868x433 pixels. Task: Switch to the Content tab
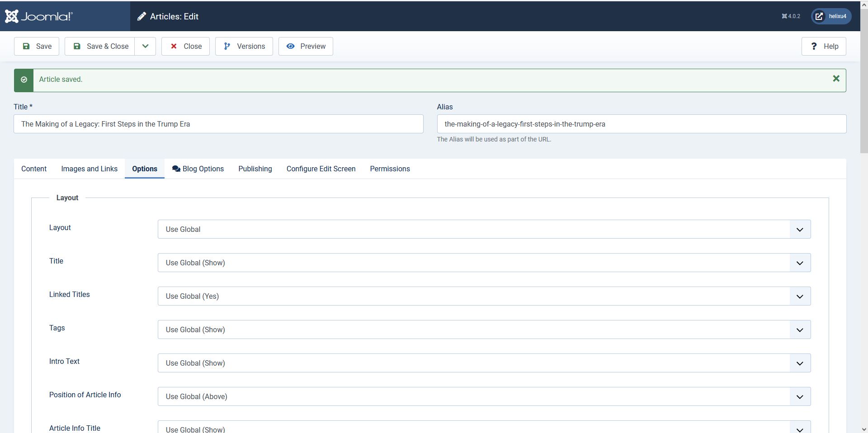(34, 169)
